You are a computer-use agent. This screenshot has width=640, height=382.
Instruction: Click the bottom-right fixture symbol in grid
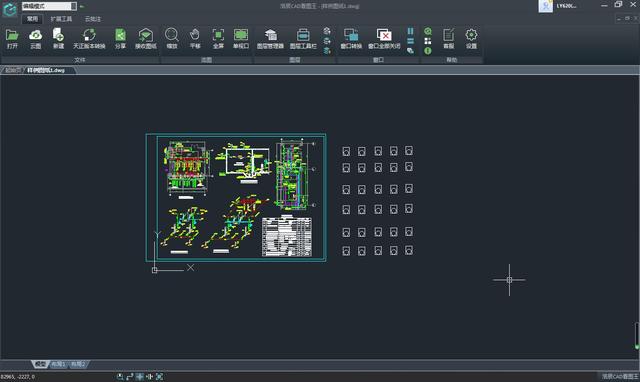tap(409, 250)
